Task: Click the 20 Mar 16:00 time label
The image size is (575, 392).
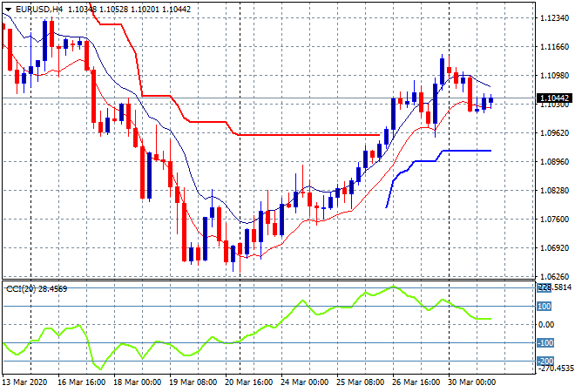Action: [x=248, y=382]
